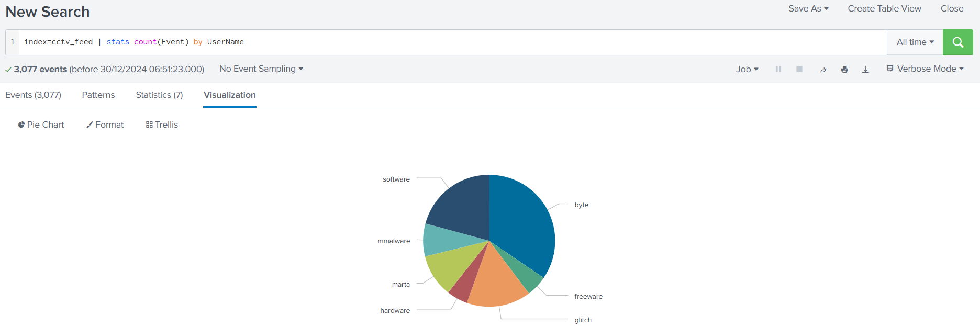Change Verbose Mode search setting
Image resolution: width=980 pixels, height=327 pixels.
pyautogui.click(x=925, y=69)
